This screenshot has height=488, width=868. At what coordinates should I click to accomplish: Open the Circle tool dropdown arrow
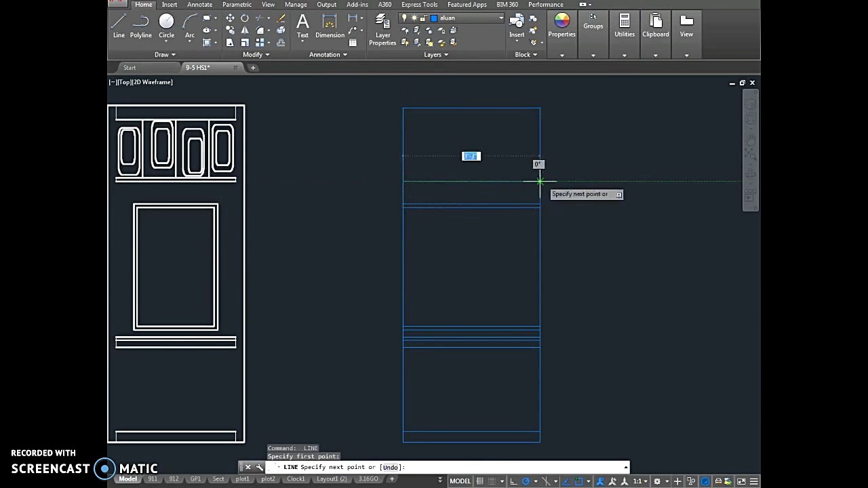point(166,41)
